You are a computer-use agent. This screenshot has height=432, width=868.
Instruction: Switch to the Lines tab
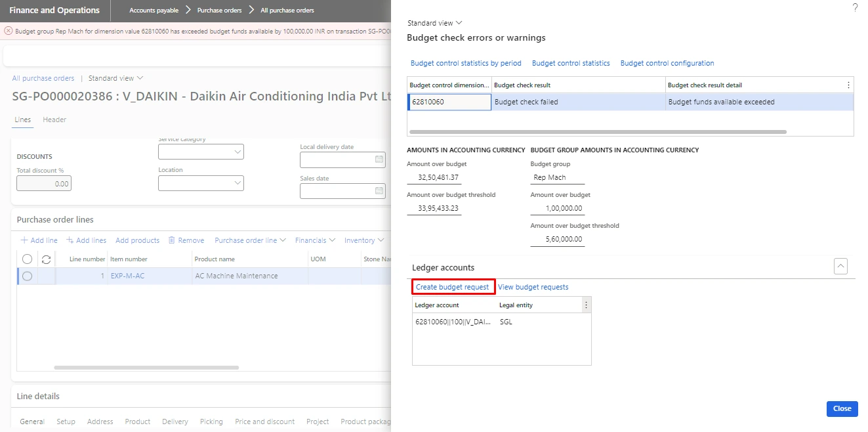pos(22,119)
